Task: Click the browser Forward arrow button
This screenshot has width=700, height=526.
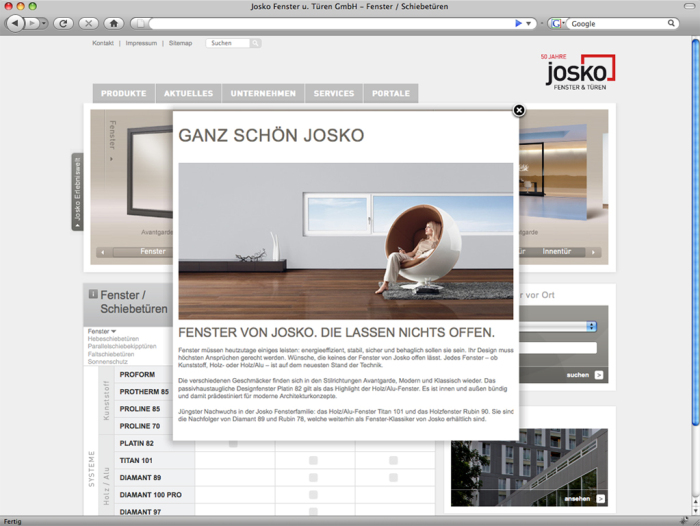Action: [x=32, y=23]
